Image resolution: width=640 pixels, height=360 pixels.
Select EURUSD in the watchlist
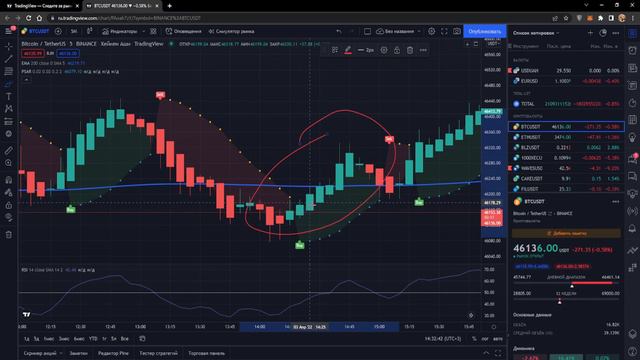[x=566, y=81]
